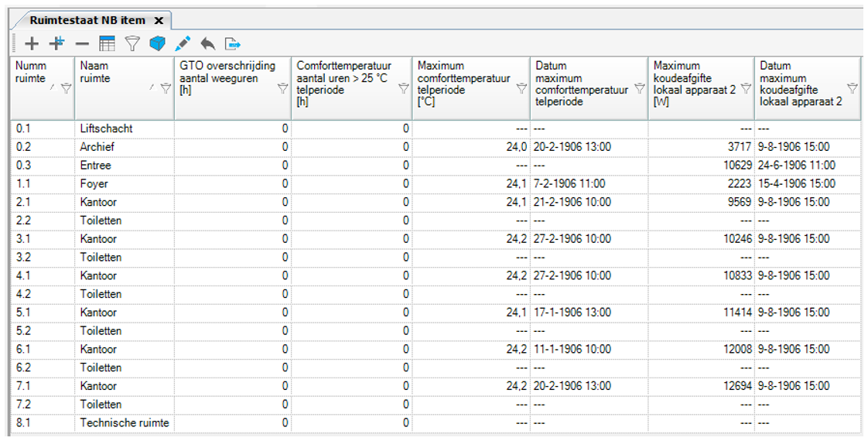The width and height of the screenshot is (868, 441).
Task: Open filter on Datum maximum koudeafgifte column
Action: point(852,89)
